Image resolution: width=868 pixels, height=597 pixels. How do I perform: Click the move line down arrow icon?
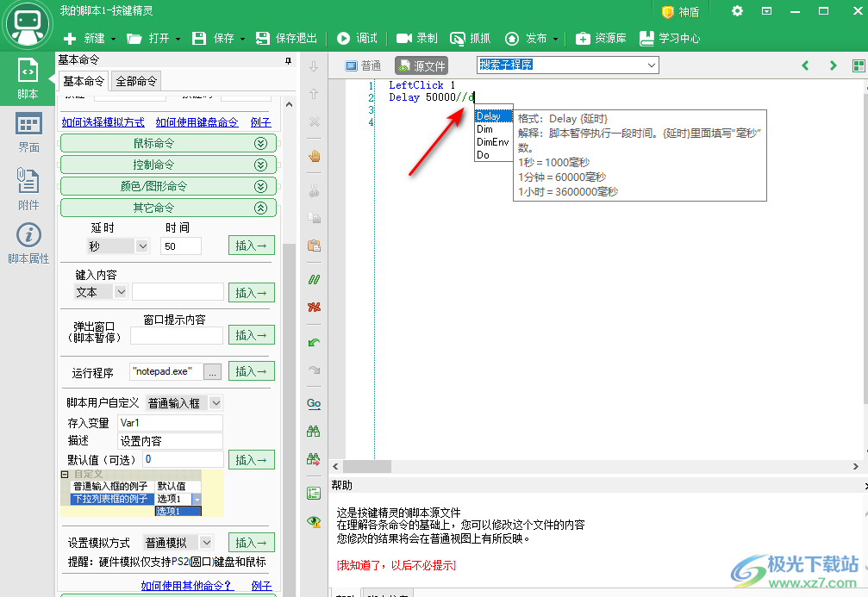[314, 66]
